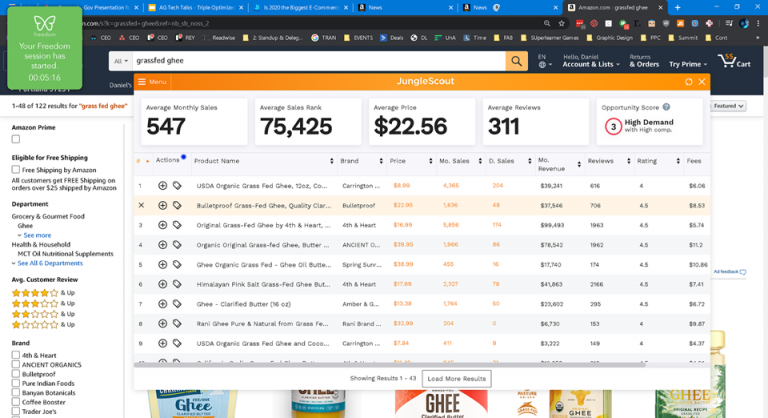Click add icon for USDA Organic Grass Fed Ghee and Coconut
The image size is (768, 418).
pyautogui.click(x=163, y=344)
